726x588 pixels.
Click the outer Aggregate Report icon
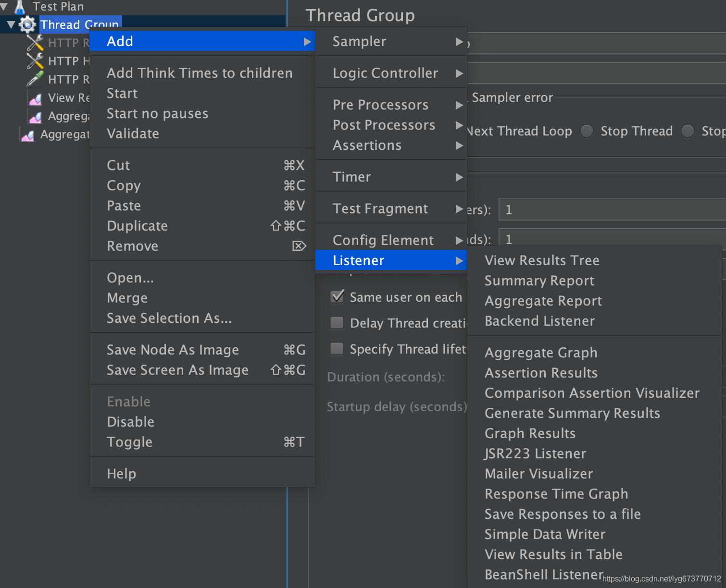click(x=27, y=135)
